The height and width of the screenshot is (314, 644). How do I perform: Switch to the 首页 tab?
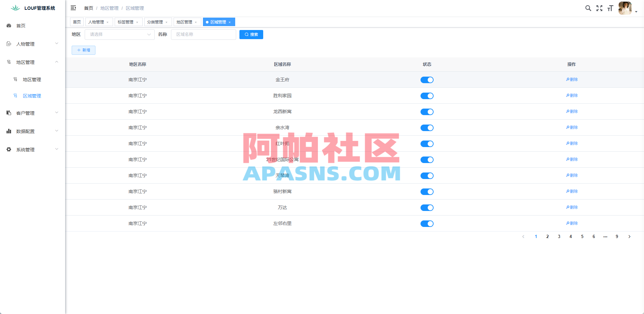point(77,22)
